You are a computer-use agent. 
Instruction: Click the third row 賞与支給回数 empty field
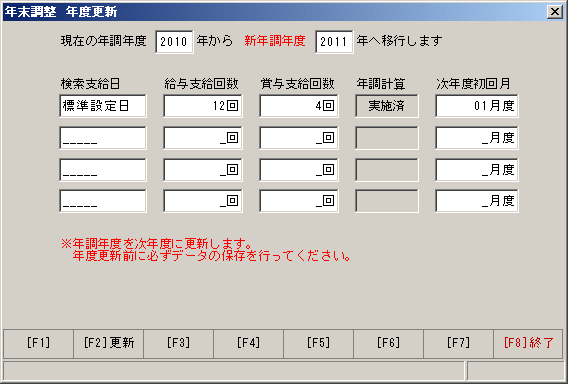point(299,170)
